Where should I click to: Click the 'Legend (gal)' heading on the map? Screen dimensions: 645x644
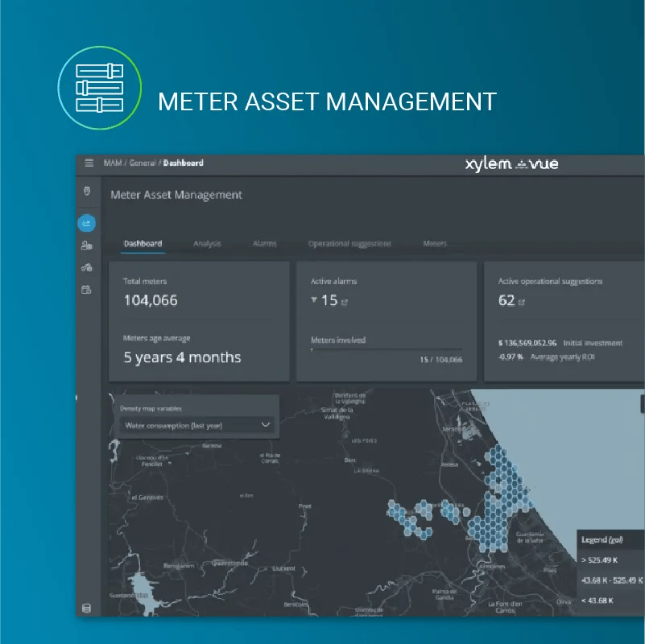[x=602, y=540]
